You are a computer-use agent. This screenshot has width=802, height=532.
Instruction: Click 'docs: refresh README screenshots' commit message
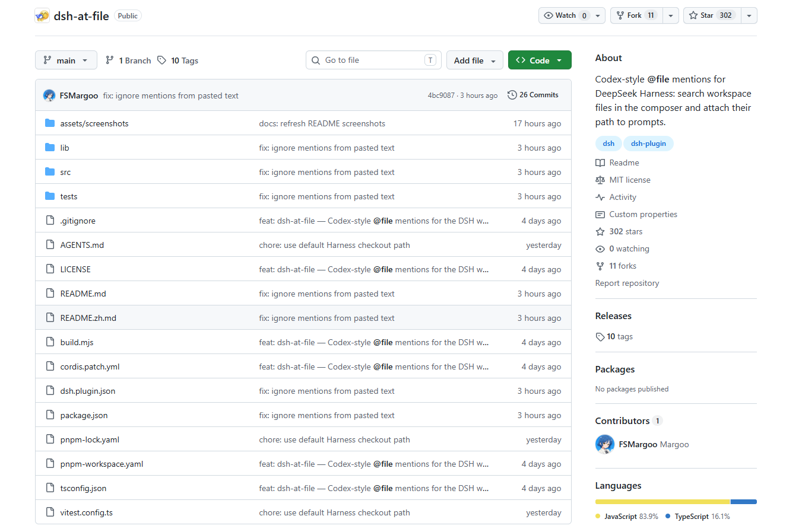tap(322, 123)
